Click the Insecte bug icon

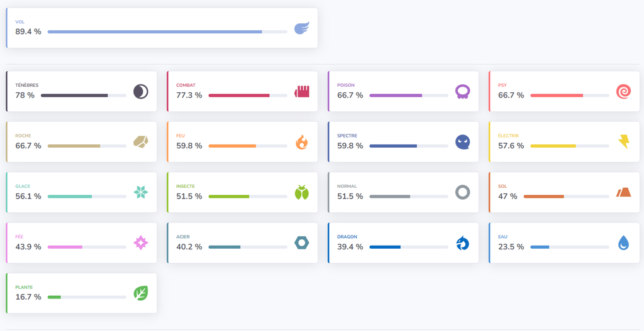click(x=301, y=192)
